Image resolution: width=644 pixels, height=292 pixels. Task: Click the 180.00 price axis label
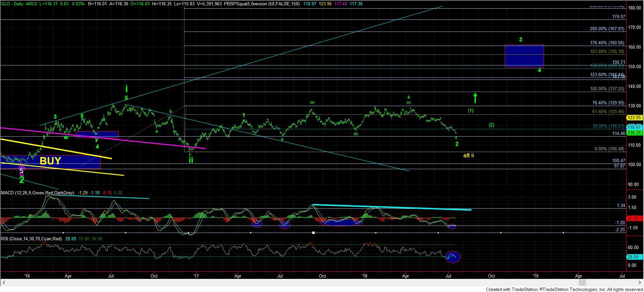[634, 8]
